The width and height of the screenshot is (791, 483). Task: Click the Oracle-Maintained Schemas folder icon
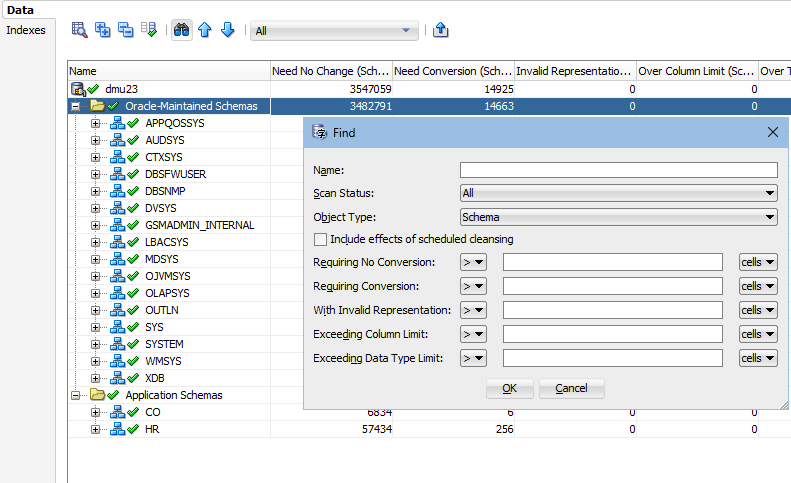click(97, 106)
